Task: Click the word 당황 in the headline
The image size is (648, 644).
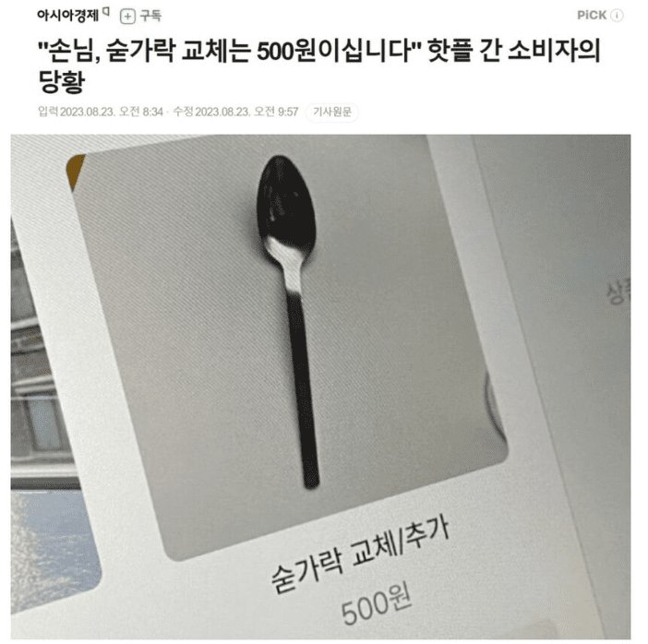Action: (62, 82)
